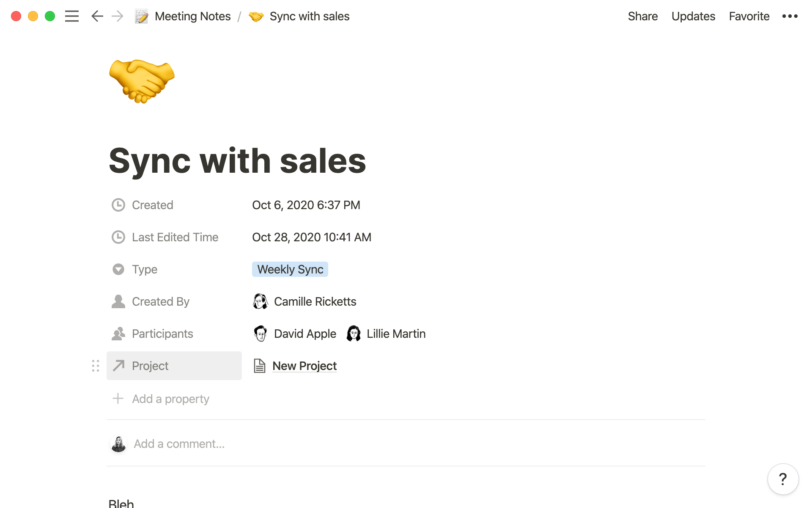The height and width of the screenshot is (508, 812).
Task: Open the three-dot more options menu
Action: (790, 16)
